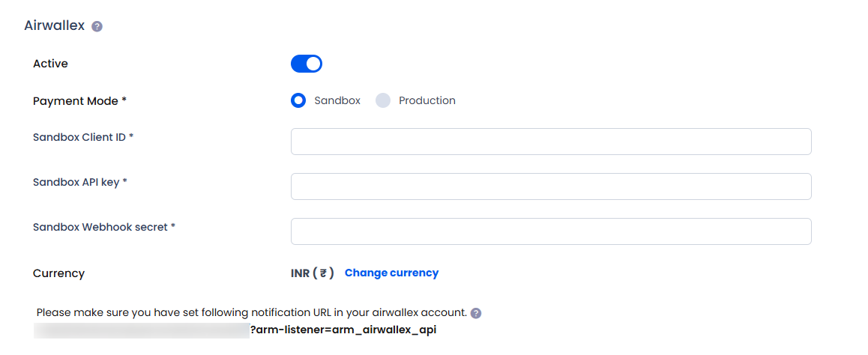868x355 pixels.
Task: Click the arm-listener=arm_airwallex_api URL text
Action: point(343,330)
